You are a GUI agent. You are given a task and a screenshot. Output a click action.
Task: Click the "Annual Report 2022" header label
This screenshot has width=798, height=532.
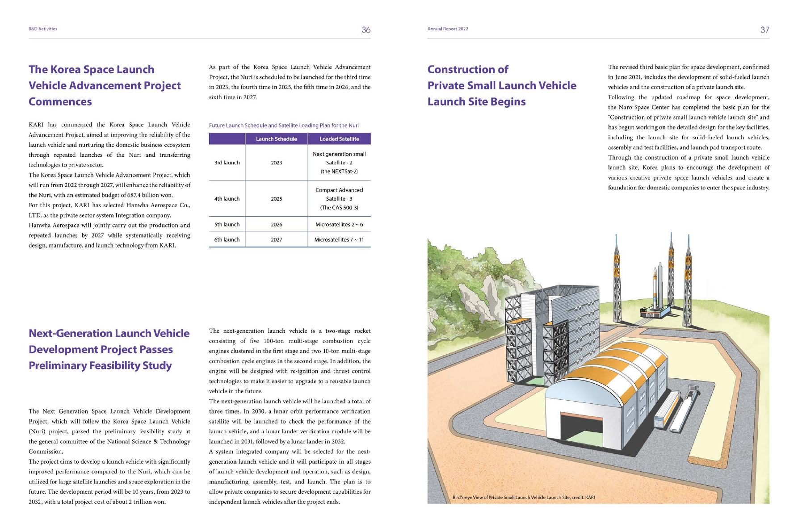tap(448, 29)
